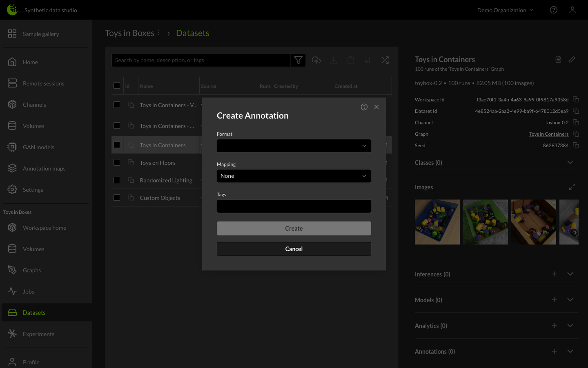Viewport: 588px width, 368px height.
Task: Click the Cancel button in the dialog
Action: 294,249
